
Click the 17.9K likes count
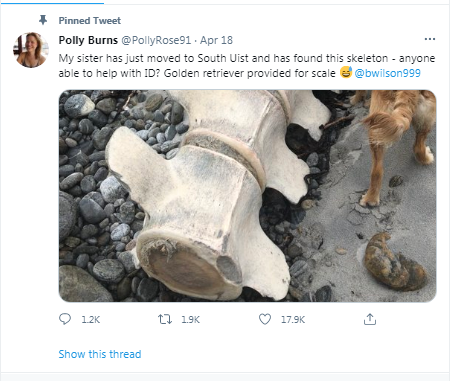click(x=293, y=320)
